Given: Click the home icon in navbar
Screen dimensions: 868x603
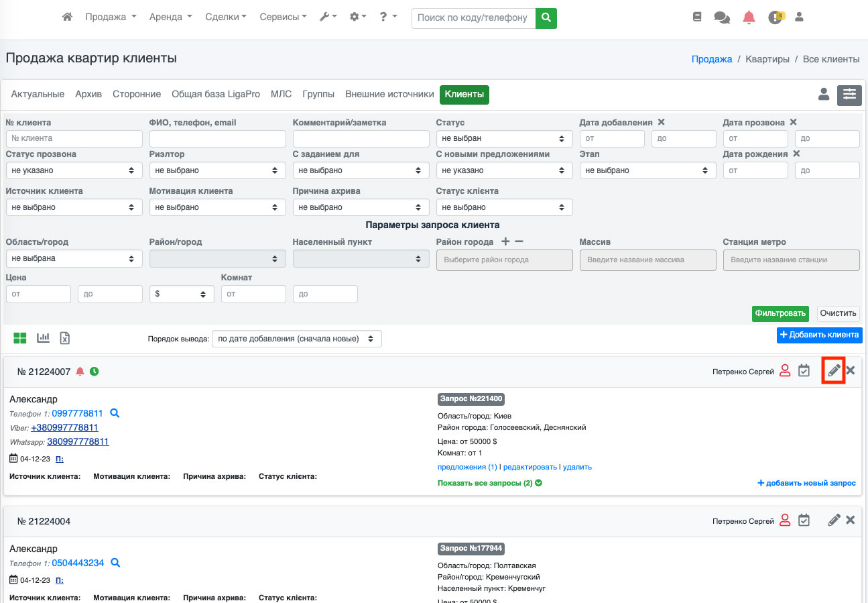Looking at the screenshot, I should point(67,17).
